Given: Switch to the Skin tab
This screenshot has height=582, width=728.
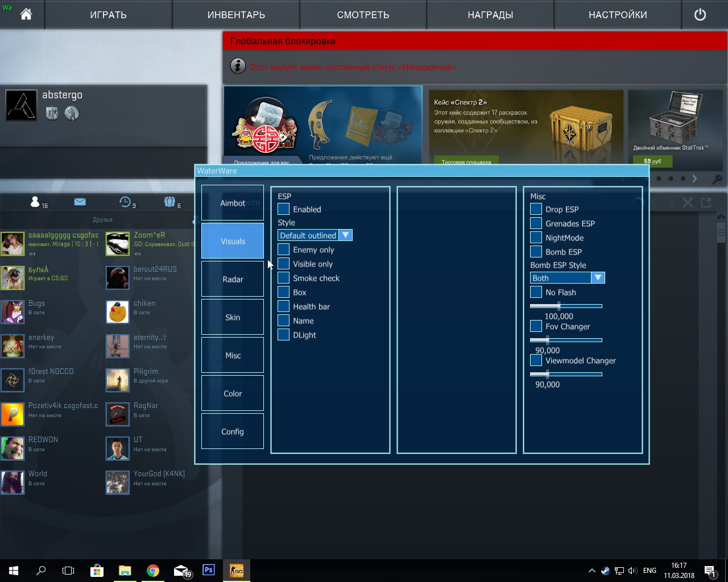Looking at the screenshot, I should coord(233,317).
